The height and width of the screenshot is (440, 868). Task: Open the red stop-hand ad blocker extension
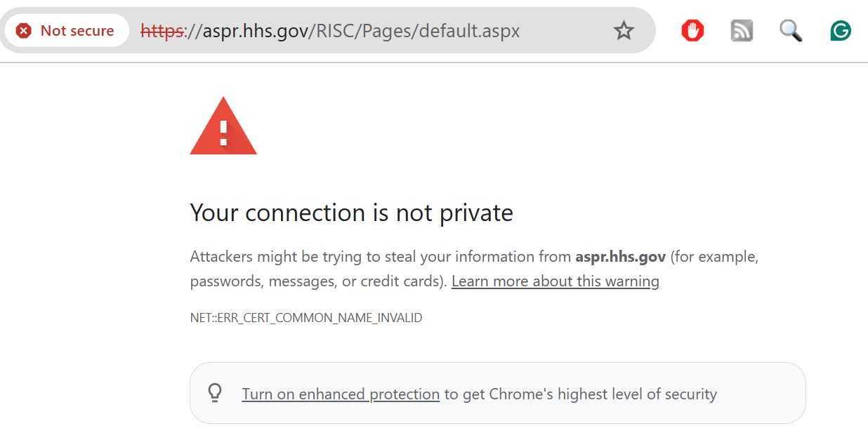click(692, 31)
